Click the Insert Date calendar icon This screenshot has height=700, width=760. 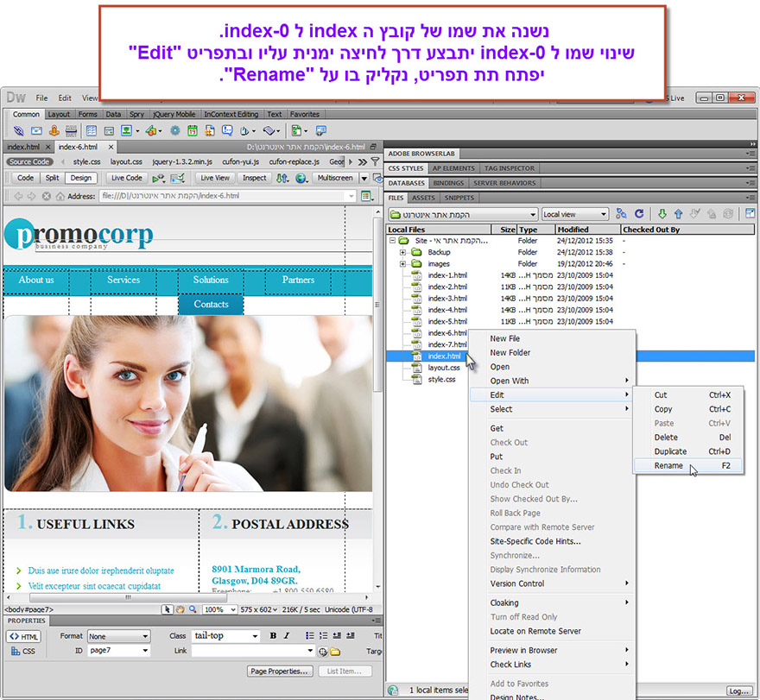point(193,130)
